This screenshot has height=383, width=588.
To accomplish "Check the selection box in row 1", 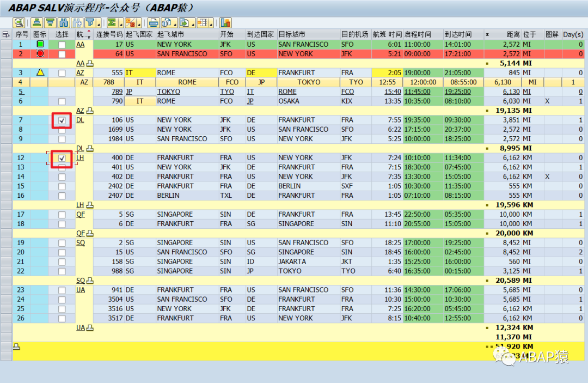I will 62,45.
